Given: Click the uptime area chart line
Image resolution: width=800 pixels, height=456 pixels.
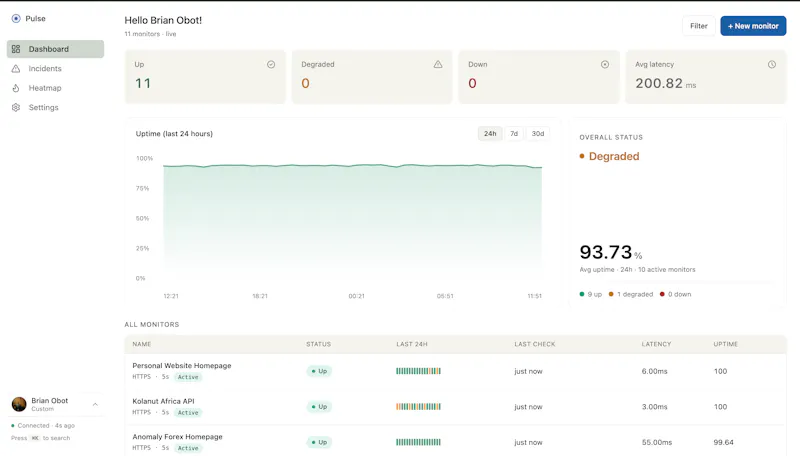Looking at the screenshot, I should (x=352, y=166).
